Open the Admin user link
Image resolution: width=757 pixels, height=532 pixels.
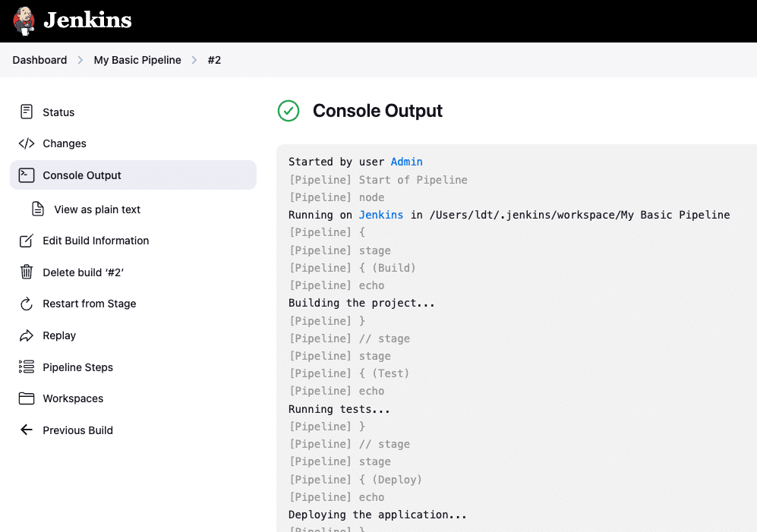[x=406, y=162]
